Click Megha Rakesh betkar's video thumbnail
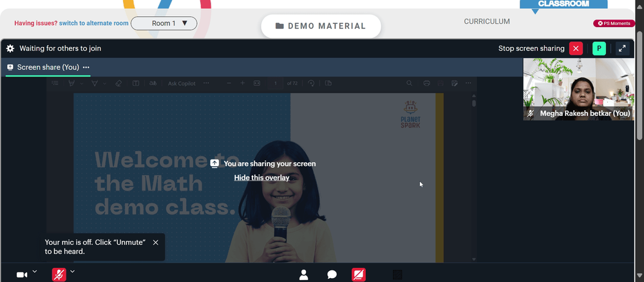 pyautogui.click(x=579, y=89)
